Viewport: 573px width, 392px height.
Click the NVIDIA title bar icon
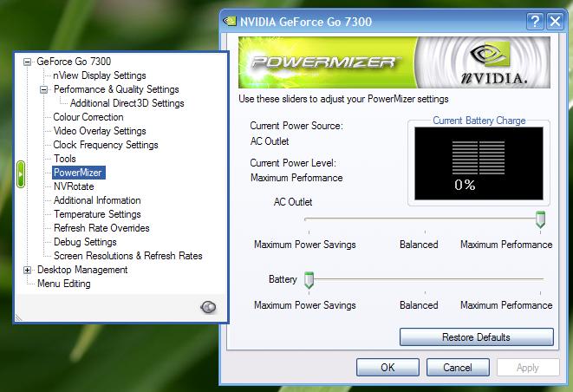pyautogui.click(x=230, y=21)
